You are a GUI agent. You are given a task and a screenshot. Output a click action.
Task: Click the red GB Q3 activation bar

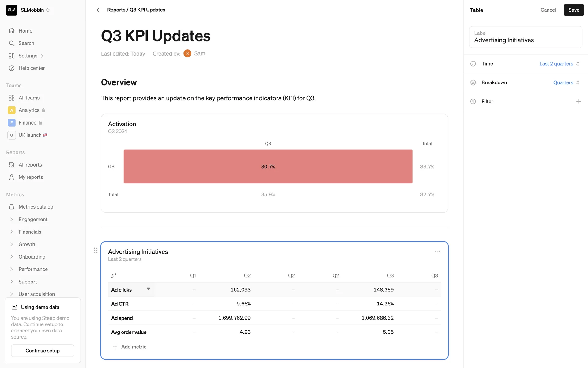[268, 167]
